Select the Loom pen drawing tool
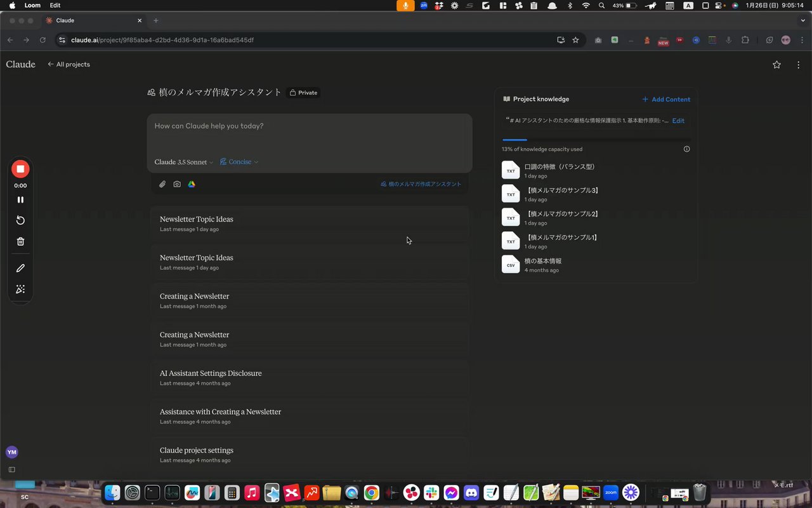 pos(20,269)
